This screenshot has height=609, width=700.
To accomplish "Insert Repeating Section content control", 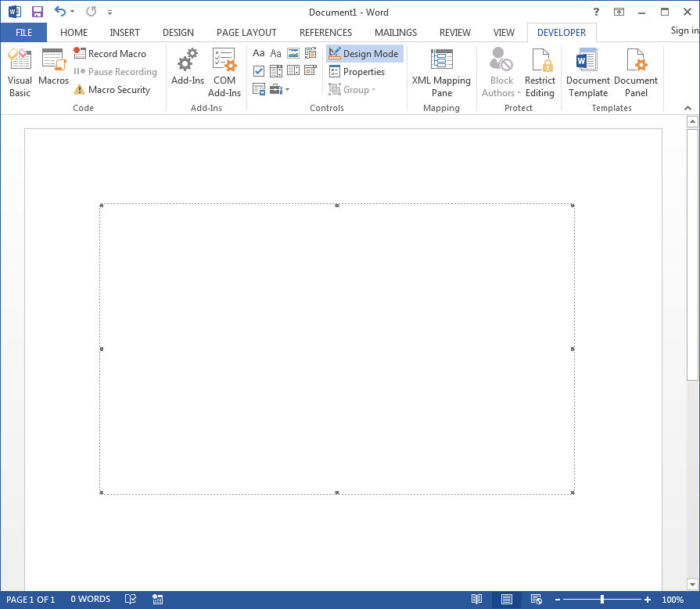I will click(x=258, y=89).
